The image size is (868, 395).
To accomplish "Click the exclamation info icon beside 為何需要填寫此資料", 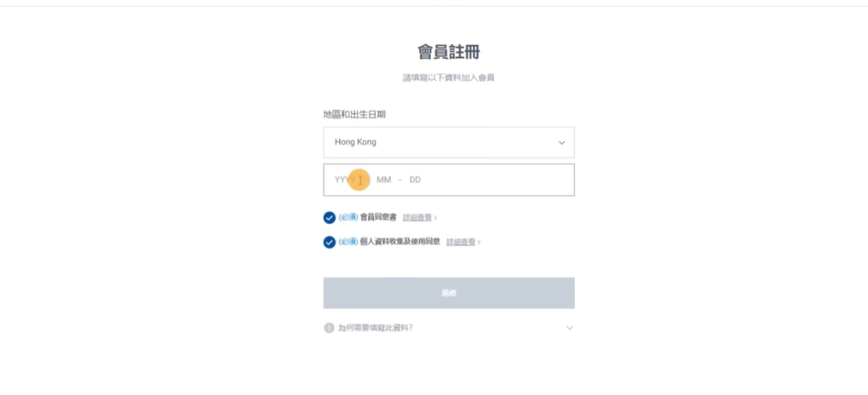I will (329, 328).
